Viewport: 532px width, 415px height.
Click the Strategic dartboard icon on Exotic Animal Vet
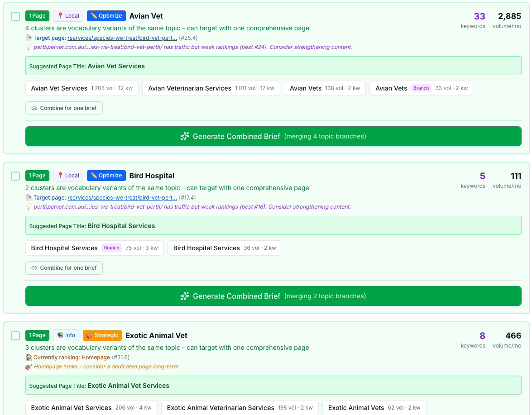click(x=90, y=335)
